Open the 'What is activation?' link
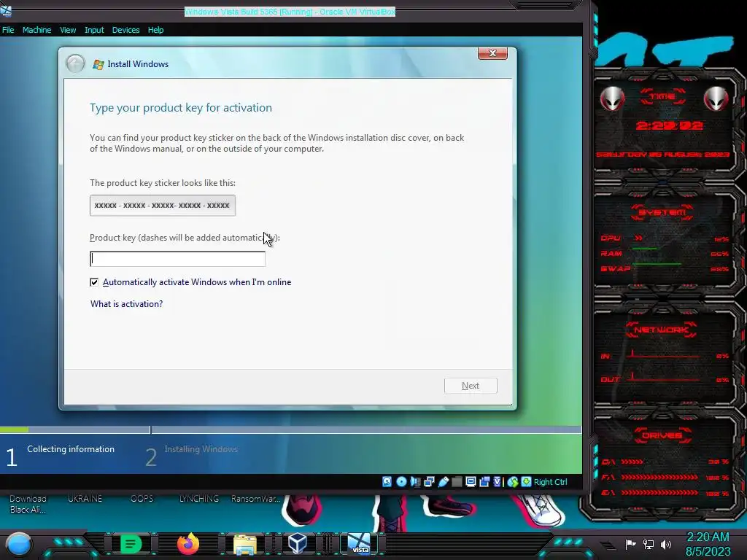This screenshot has width=747, height=560. pos(127,304)
